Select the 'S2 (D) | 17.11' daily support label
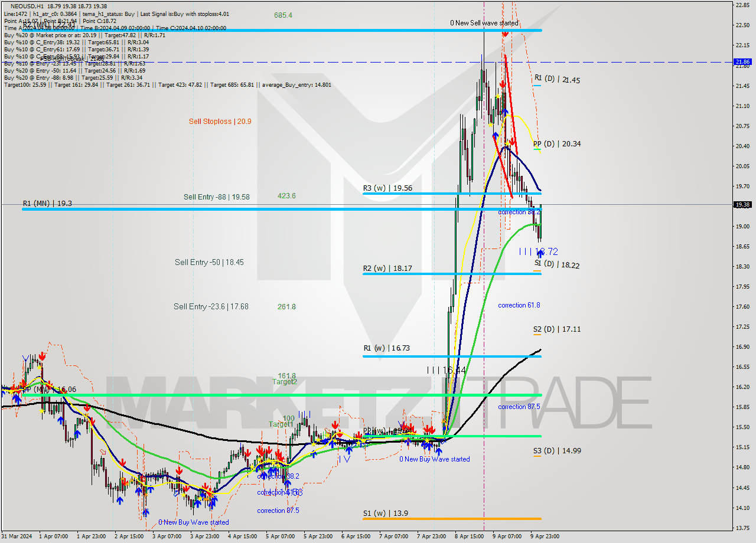This screenshot has height=543, width=756. tap(557, 329)
